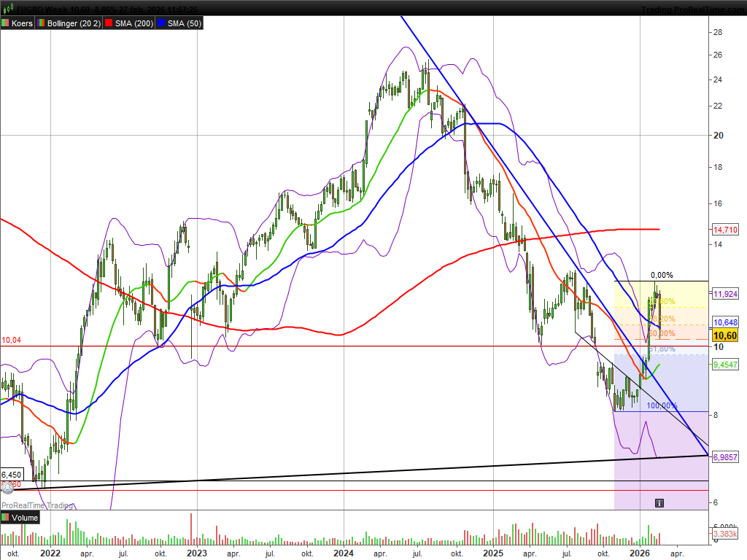Click the 28 level on the price axis
The width and height of the screenshot is (747, 560).
coord(718,32)
